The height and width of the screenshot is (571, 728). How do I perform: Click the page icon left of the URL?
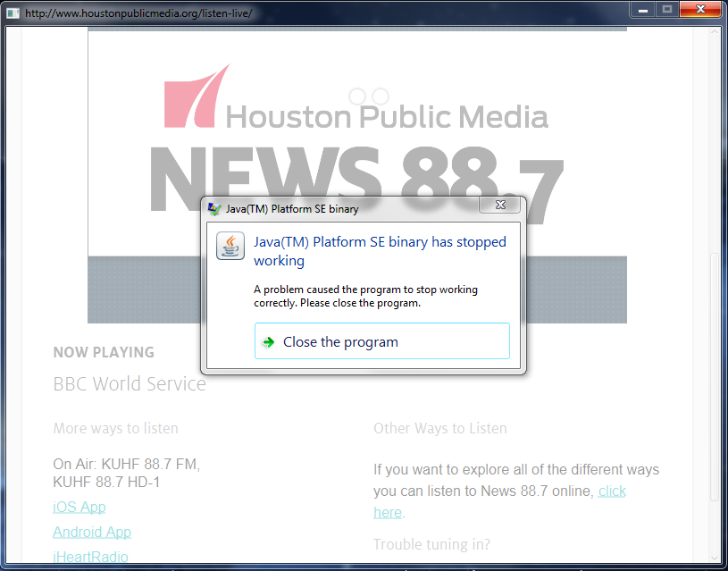pyautogui.click(x=13, y=13)
